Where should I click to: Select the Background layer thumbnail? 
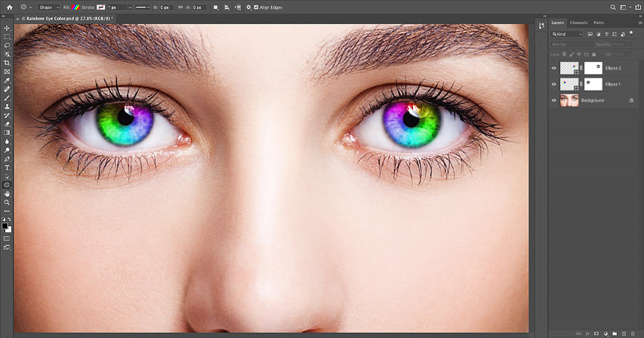(x=569, y=100)
